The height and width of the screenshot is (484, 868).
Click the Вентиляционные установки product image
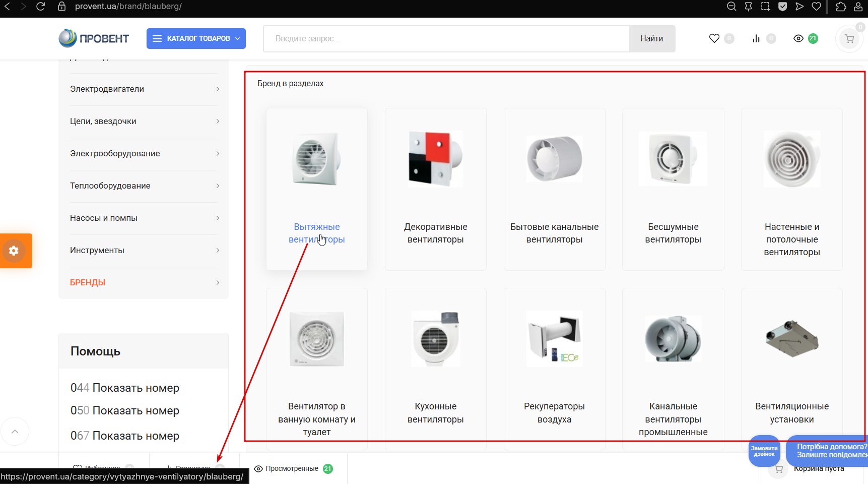point(792,339)
